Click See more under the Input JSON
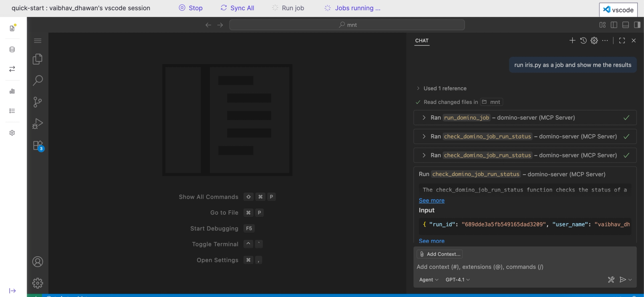644x297 pixels. pos(431,241)
